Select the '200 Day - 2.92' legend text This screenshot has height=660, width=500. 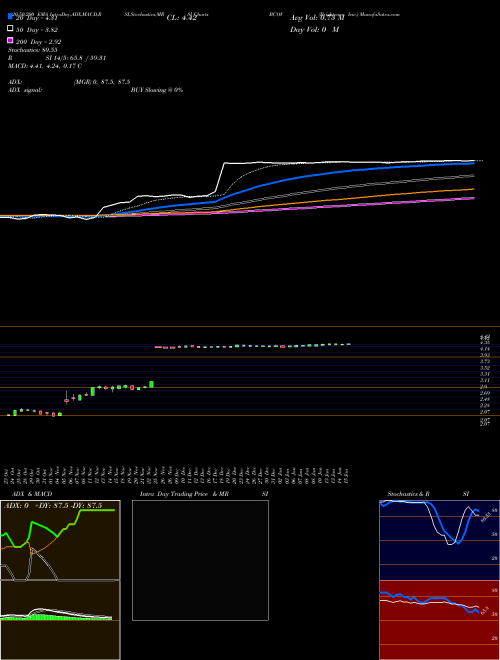coord(38,42)
